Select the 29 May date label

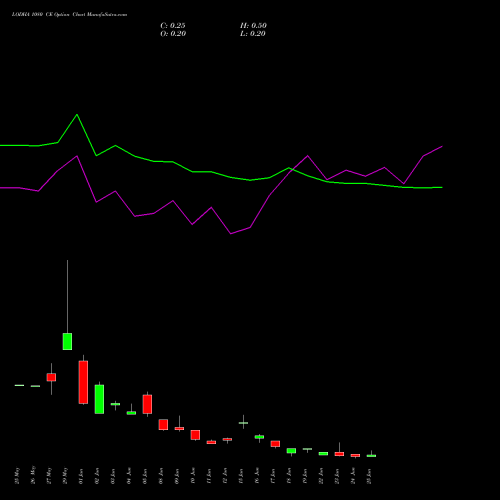tap(65, 476)
